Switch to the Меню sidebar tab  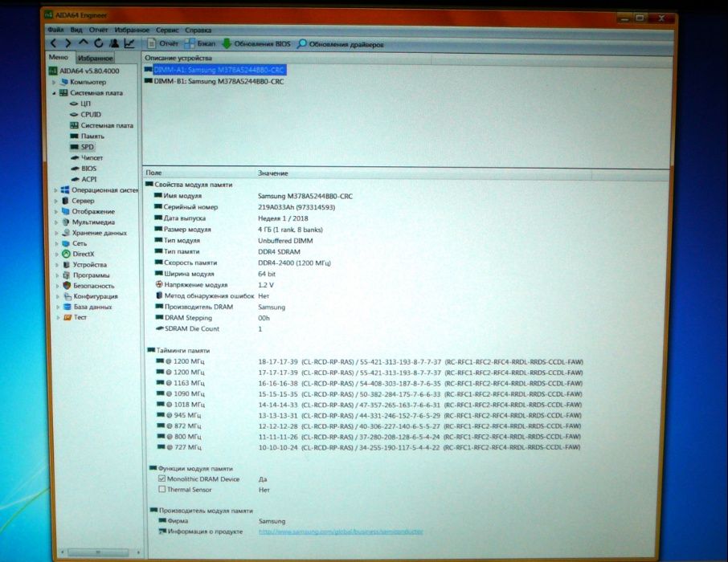click(x=59, y=57)
